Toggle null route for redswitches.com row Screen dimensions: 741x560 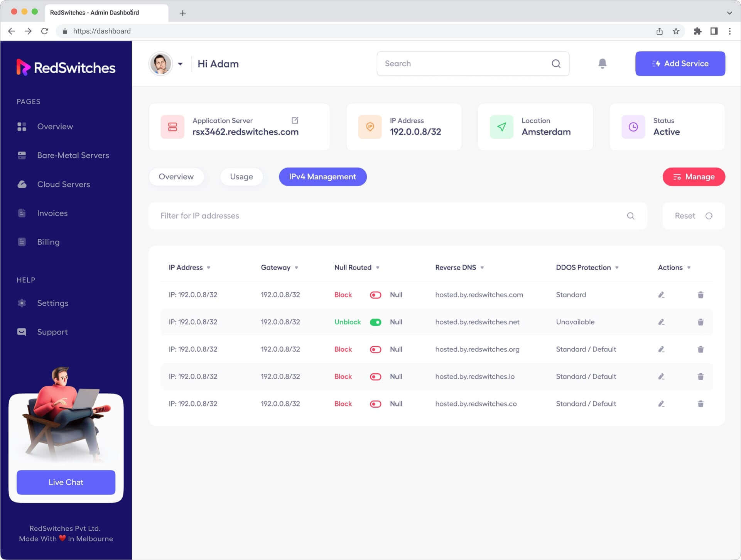[375, 295]
